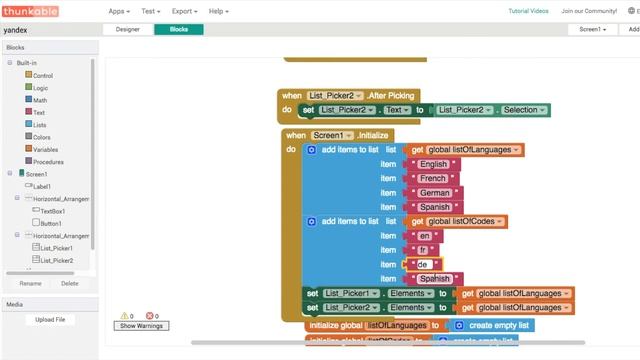
Task: Open Elements dropdown in List_Picker2 set block
Action: coord(411,308)
